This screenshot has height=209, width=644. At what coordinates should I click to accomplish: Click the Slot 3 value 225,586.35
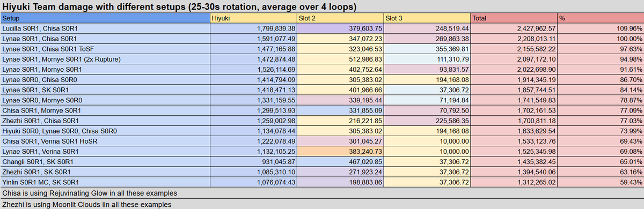[x=427, y=121]
